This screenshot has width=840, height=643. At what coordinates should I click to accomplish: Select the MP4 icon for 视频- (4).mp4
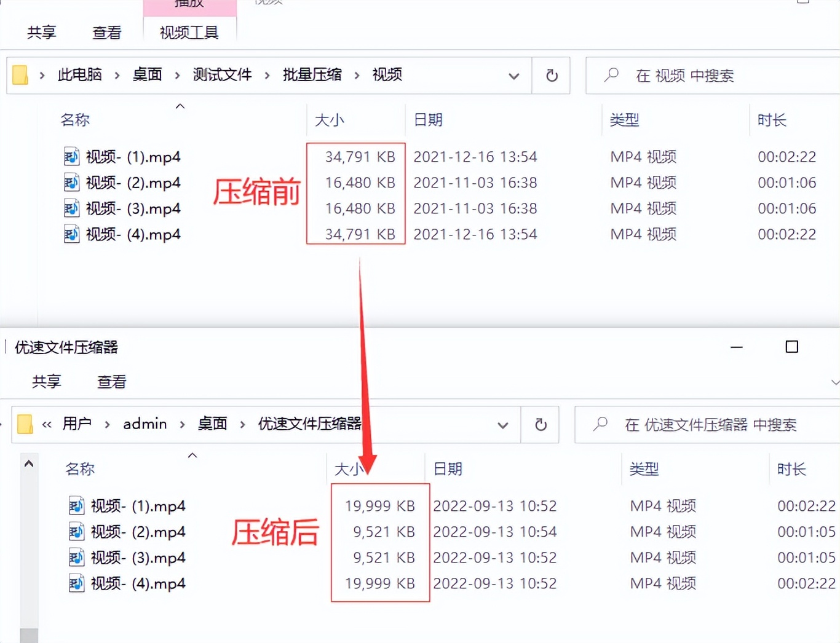coord(71,234)
